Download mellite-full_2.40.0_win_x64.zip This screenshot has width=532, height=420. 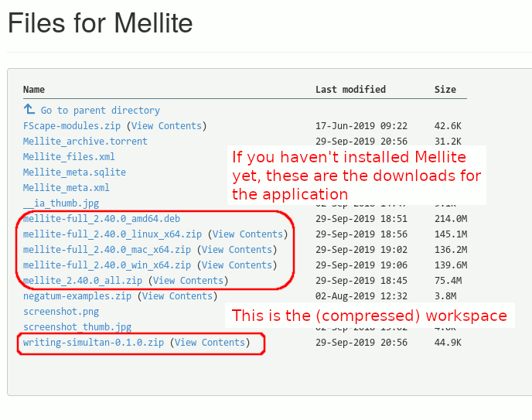pos(107,265)
